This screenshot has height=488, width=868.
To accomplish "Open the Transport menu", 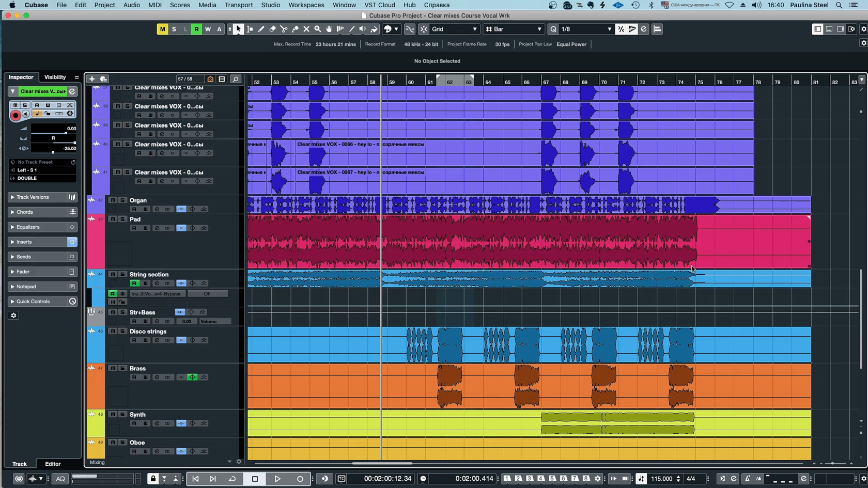I will coord(238,5).
